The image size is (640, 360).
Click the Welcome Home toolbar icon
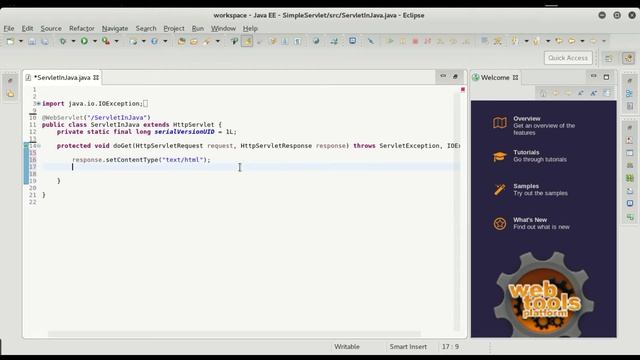tap(543, 93)
